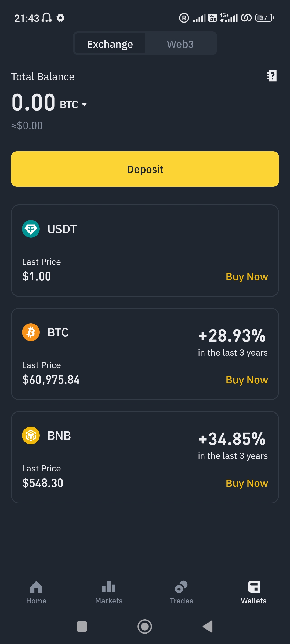290x644 pixels.
Task: Tap Buy Now for BNB
Action: (x=247, y=483)
